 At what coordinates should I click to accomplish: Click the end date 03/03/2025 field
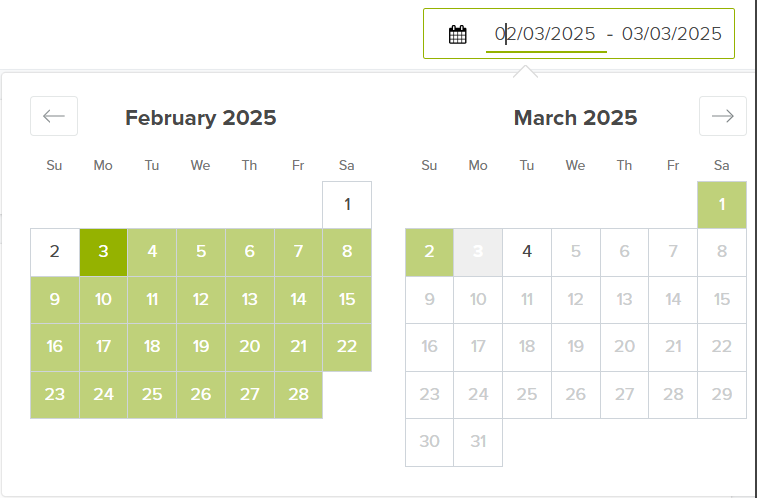coord(671,34)
